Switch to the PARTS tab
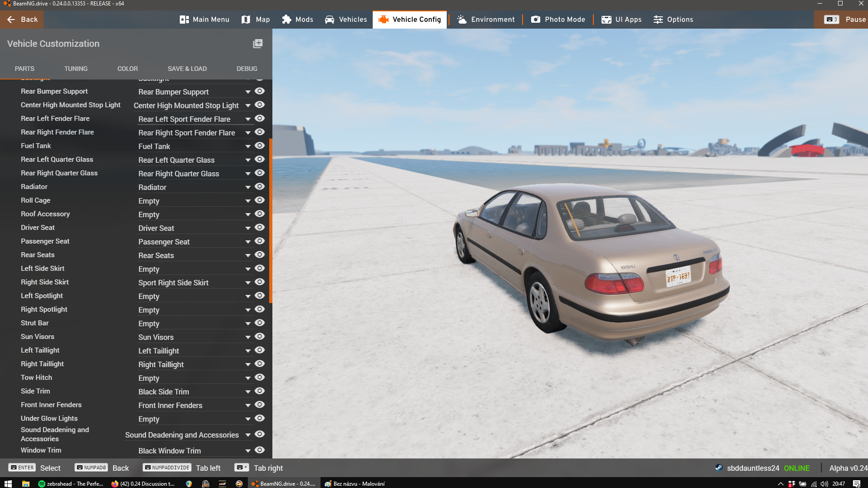This screenshot has height=488, width=868. (25, 69)
